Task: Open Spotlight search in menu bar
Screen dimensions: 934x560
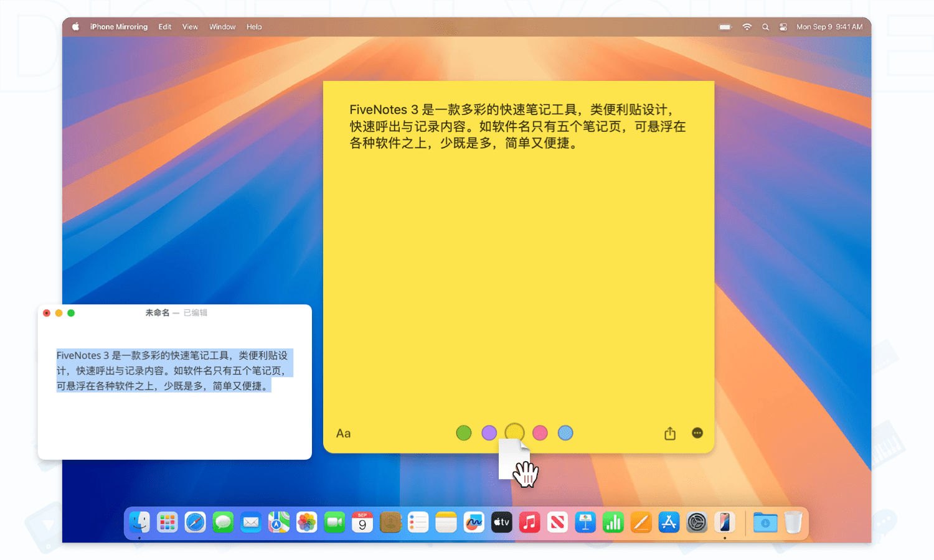Action: click(x=765, y=27)
